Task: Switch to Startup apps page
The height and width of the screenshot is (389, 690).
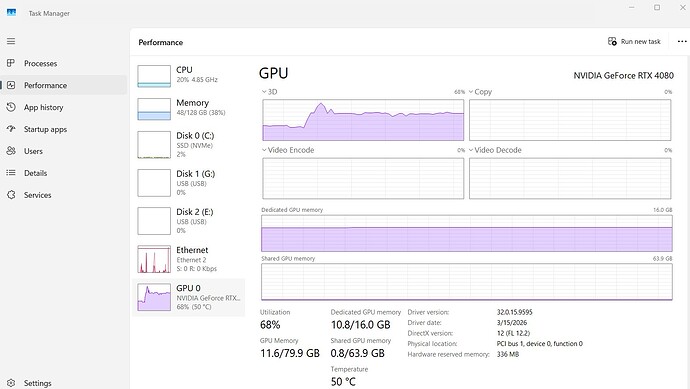Action: [x=64, y=129]
